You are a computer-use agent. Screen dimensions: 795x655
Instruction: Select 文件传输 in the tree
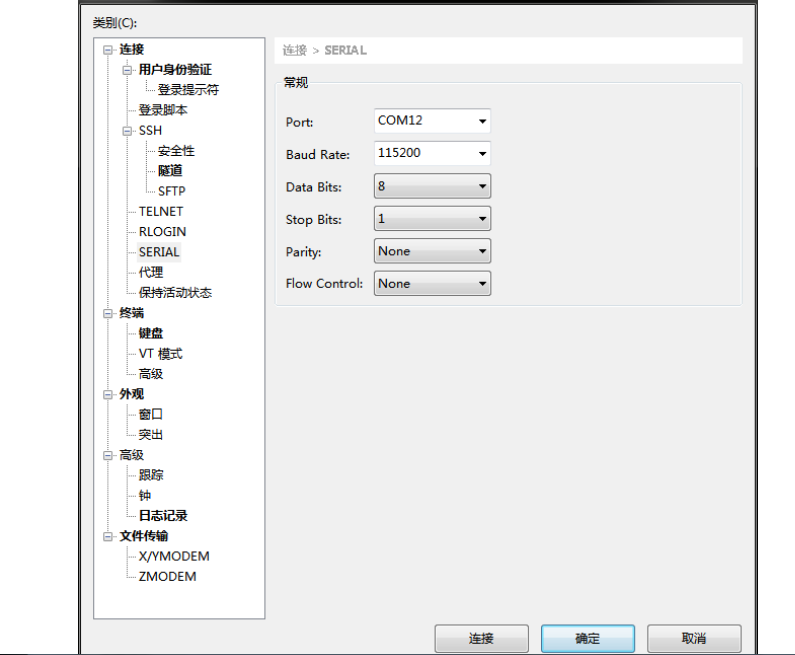[x=144, y=536]
